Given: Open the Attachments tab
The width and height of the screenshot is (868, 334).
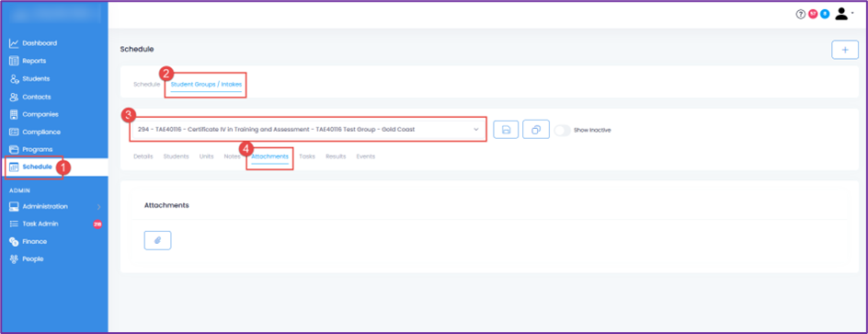Looking at the screenshot, I should pos(270,156).
